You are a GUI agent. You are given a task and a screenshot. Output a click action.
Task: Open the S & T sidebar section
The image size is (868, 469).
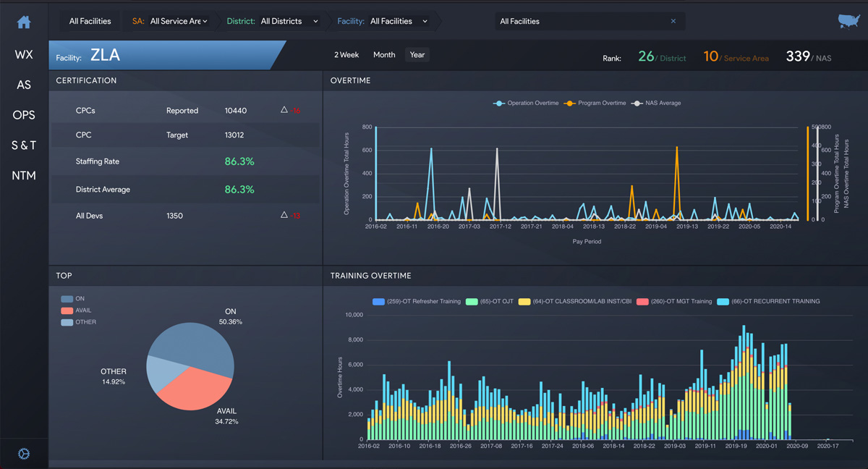24,145
